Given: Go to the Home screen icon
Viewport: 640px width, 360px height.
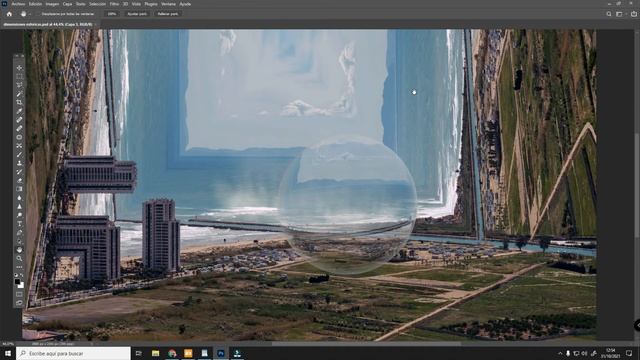Looking at the screenshot, I should 9,14.
